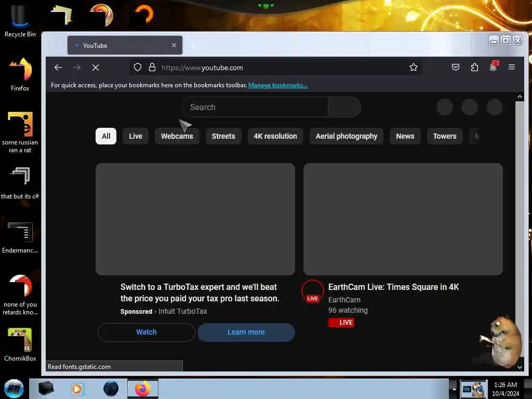The height and width of the screenshot is (399, 532).
Task: Open the TurboTax sponsored video thumbnail
Action: pos(195,219)
